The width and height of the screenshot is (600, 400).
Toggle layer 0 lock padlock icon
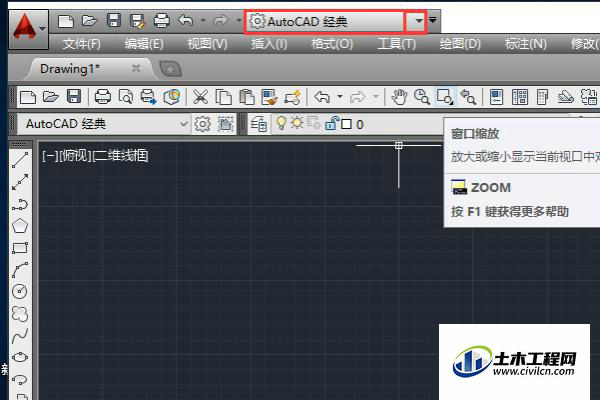331,123
